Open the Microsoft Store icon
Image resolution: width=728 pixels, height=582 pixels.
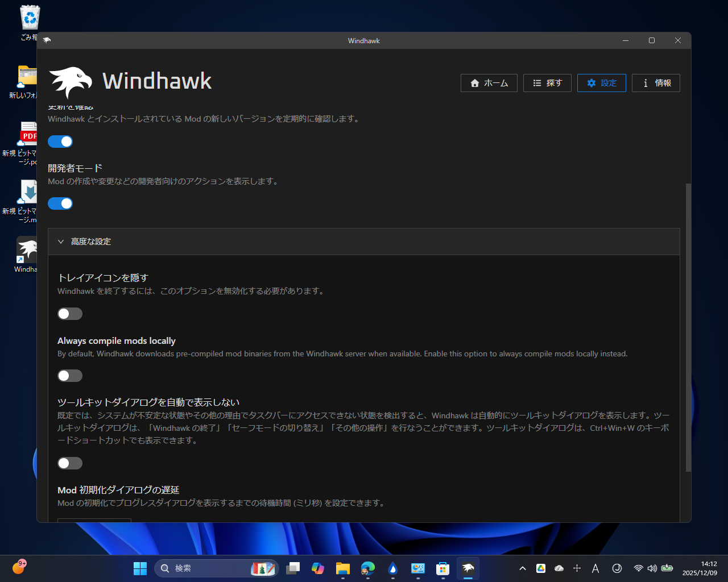pyautogui.click(x=442, y=568)
